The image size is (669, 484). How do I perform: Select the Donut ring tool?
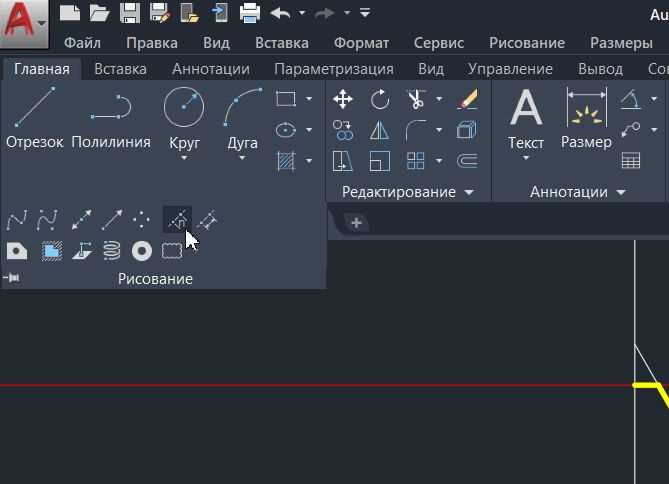pos(142,251)
